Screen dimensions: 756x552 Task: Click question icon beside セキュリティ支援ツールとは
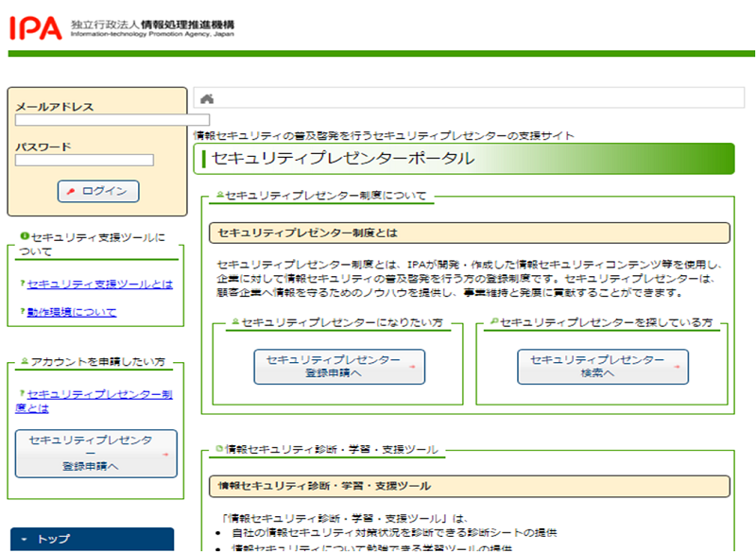point(22,283)
